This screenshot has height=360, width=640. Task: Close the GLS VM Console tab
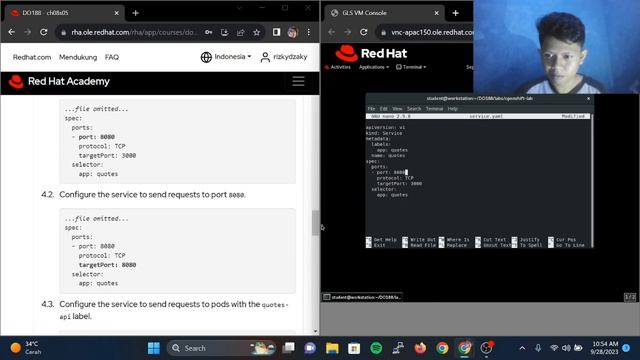point(436,13)
